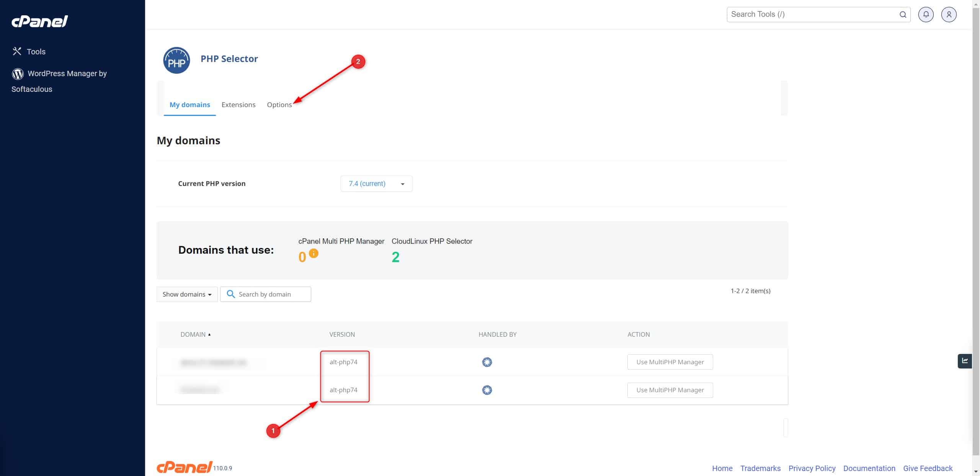This screenshot has width=980, height=476.
Task: Focus the Search by domain field
Action: click(266, 294)
